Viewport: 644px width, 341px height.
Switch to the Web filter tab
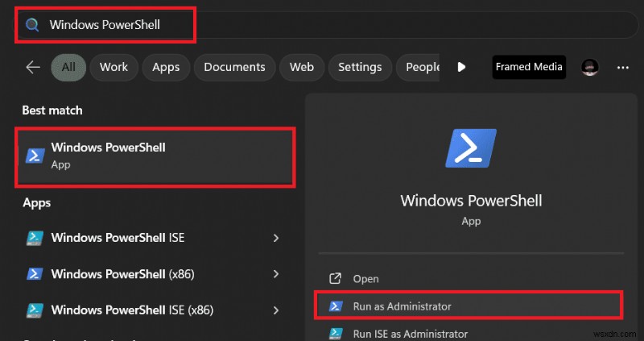coord(302,67)
